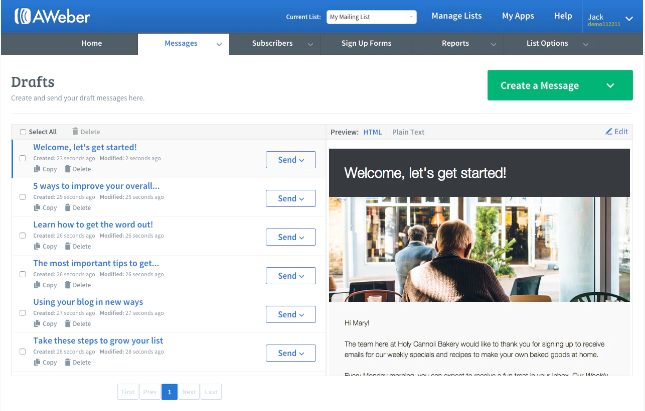Open Send dropdown for Take these steps
The image size is (645, 411).
coord(291,353)
